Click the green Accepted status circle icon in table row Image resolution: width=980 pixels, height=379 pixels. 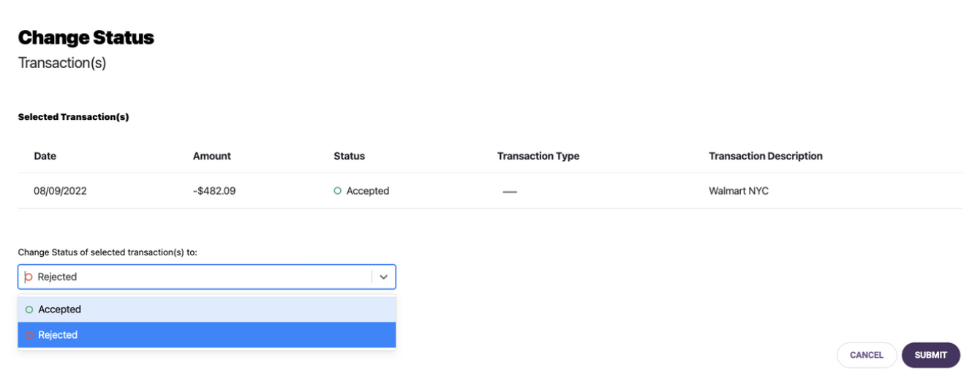(337, 191)
